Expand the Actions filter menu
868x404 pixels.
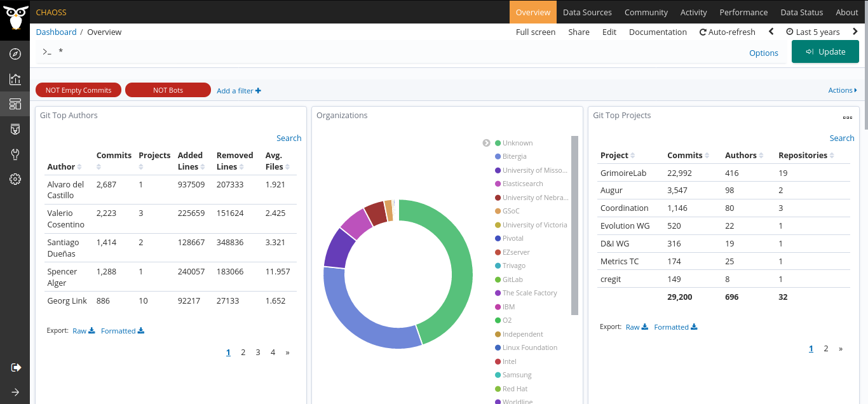[x=842, y=90]
